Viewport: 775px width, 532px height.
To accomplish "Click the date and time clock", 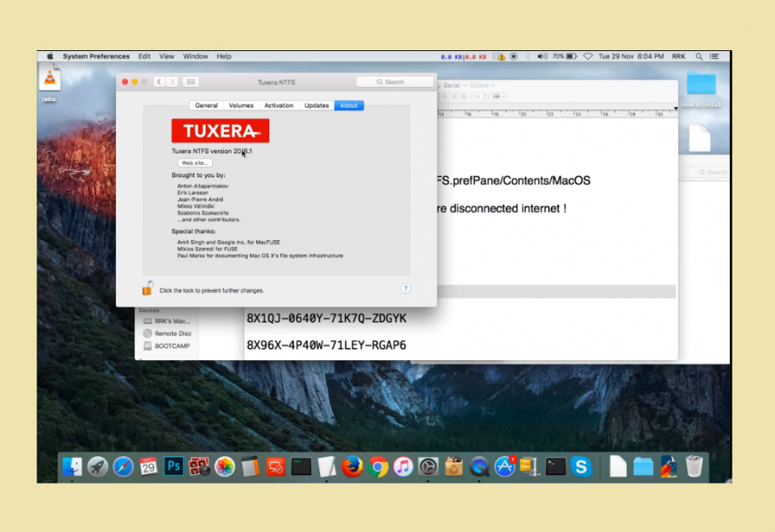I will point(631,56).
